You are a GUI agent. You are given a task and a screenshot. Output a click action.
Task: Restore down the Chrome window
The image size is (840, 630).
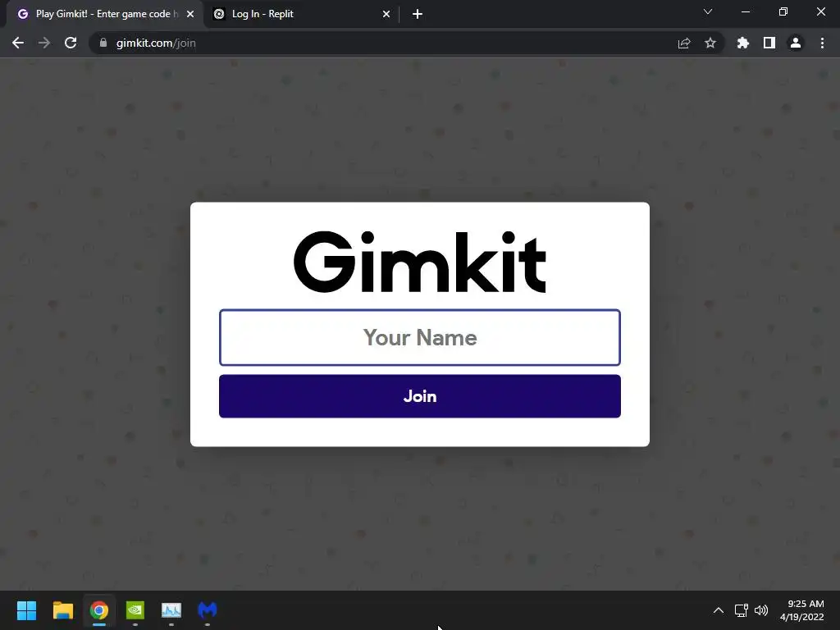click(x=783, y=11)
